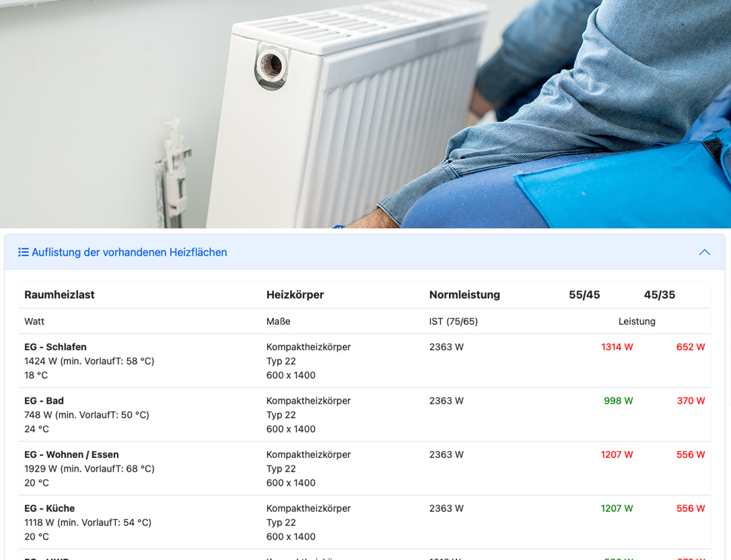Click the 55/45 column header
The image size is (731, 560).
click(584, 295)
